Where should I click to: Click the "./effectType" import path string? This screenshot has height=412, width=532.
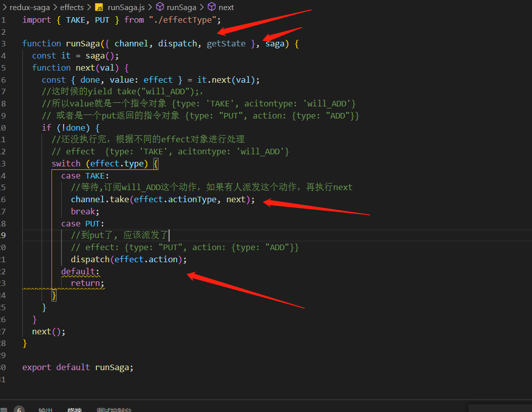click(x=183, y=20)
